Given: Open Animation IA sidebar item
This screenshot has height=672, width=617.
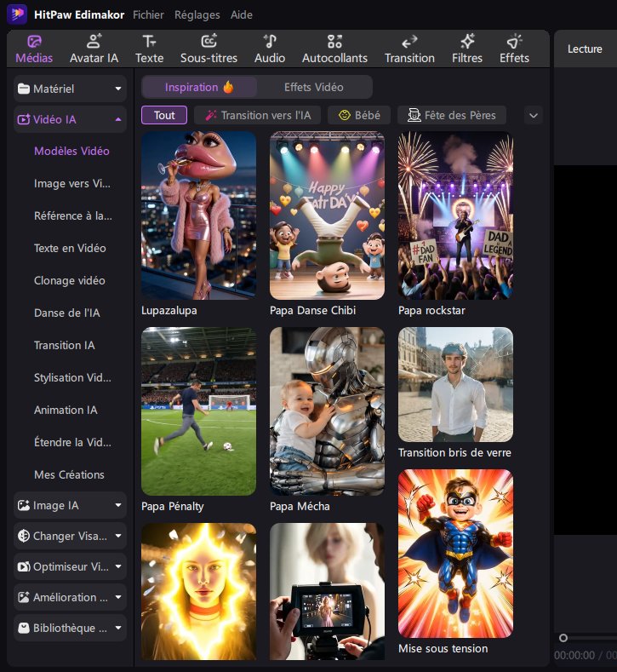Looking at the screenshot, I should click(x=66, y=410).
